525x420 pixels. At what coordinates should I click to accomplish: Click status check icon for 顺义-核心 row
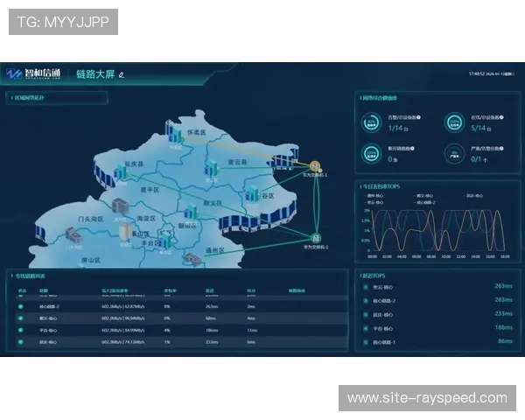(x=21, y=318)
